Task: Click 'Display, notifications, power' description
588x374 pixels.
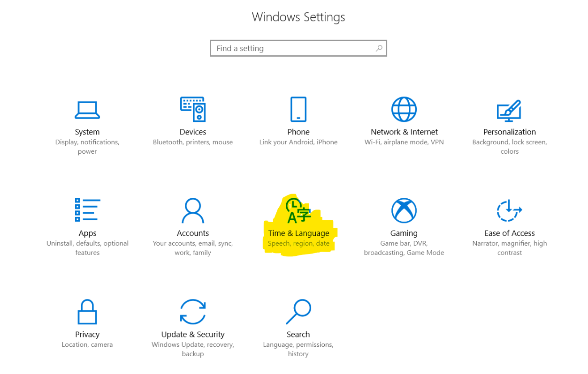Action: coord(87,147)
